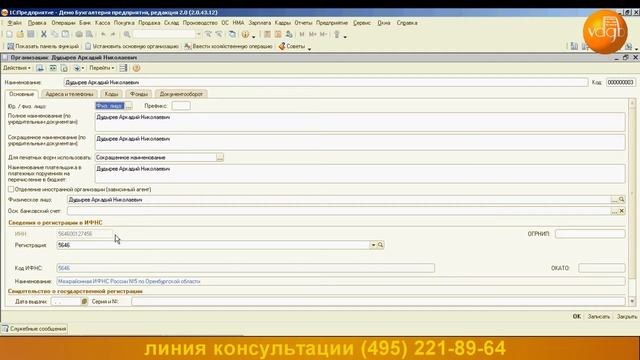Open selection button for Физическое лицо
This screenshot has height=360, width=640.
tap(614, 200)
